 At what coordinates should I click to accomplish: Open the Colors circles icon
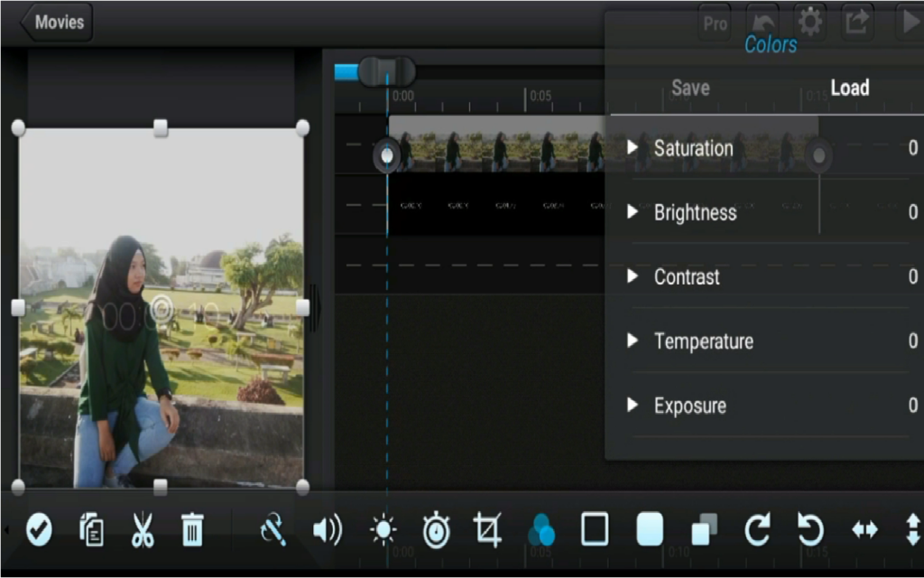(541, 529)
